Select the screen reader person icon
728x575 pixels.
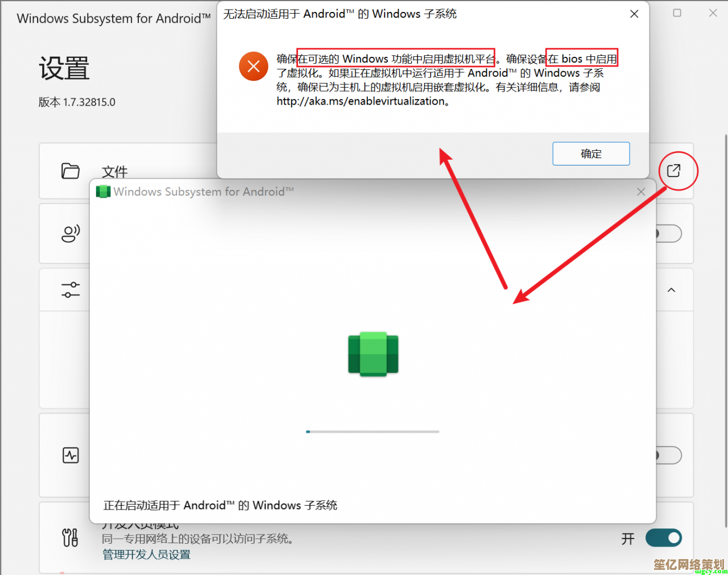(71, 233)
